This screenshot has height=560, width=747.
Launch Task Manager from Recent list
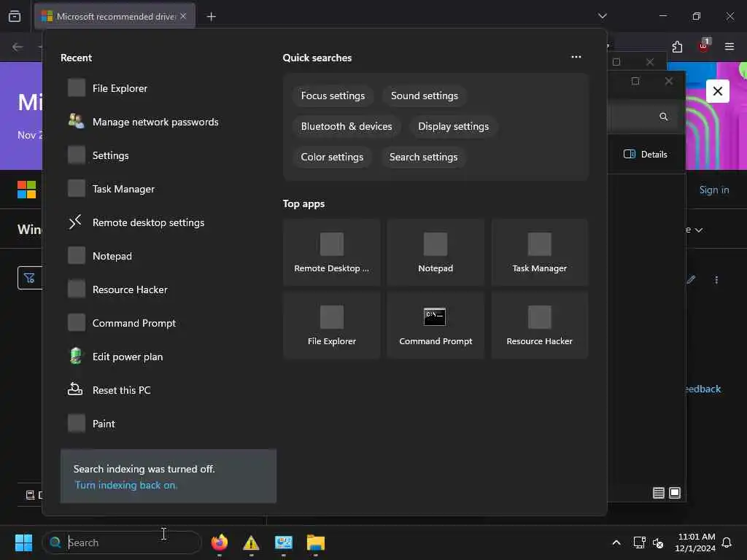[168, 189]
